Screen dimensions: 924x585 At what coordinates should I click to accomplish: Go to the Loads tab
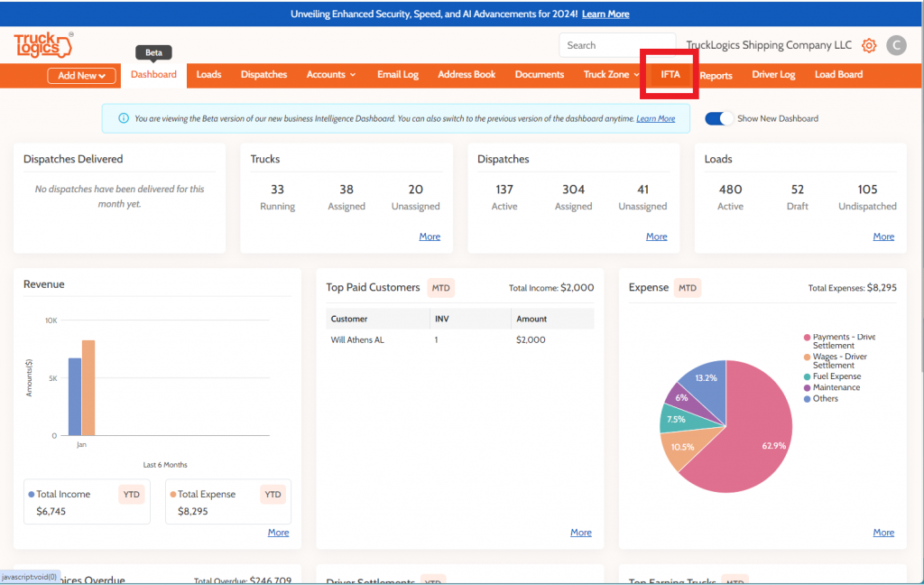click(208, 75)
